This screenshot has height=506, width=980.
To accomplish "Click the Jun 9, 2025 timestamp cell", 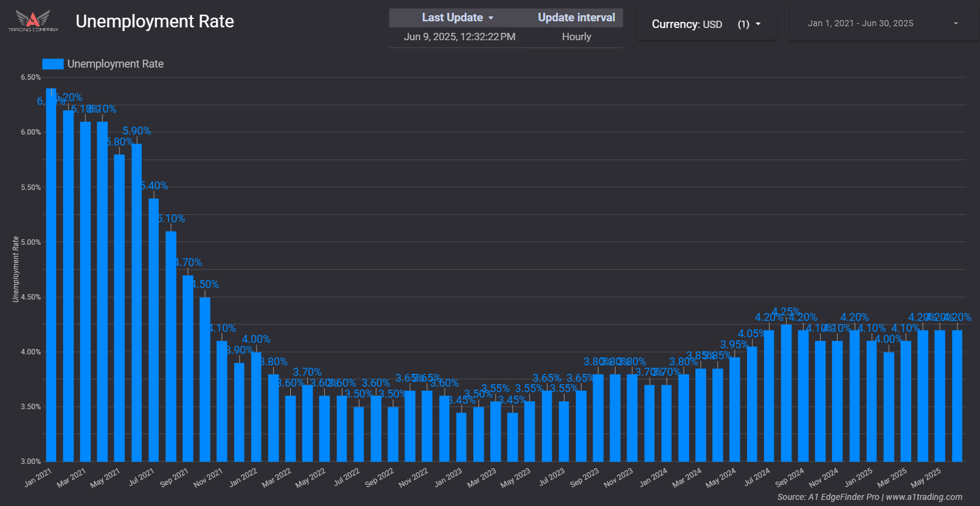I will [459, 37].
